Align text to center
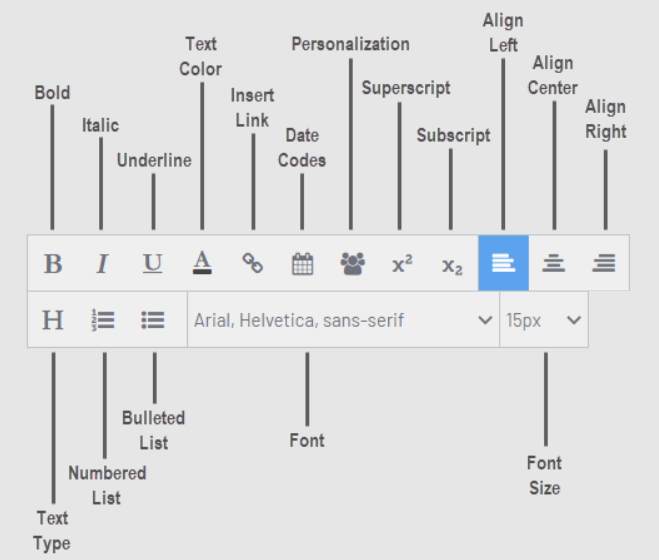The height and width of the screenshot is (560, 659). pos(554,264)
